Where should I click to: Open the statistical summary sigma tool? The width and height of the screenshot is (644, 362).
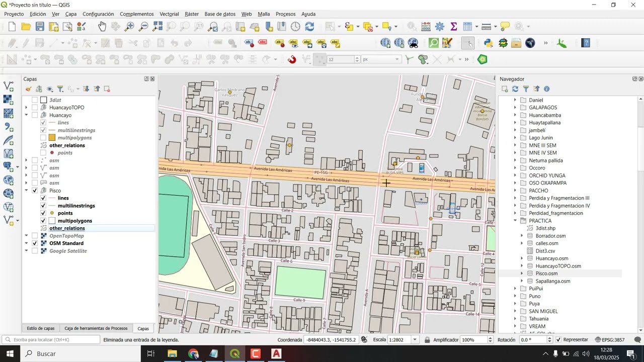[x=454, y=27]
